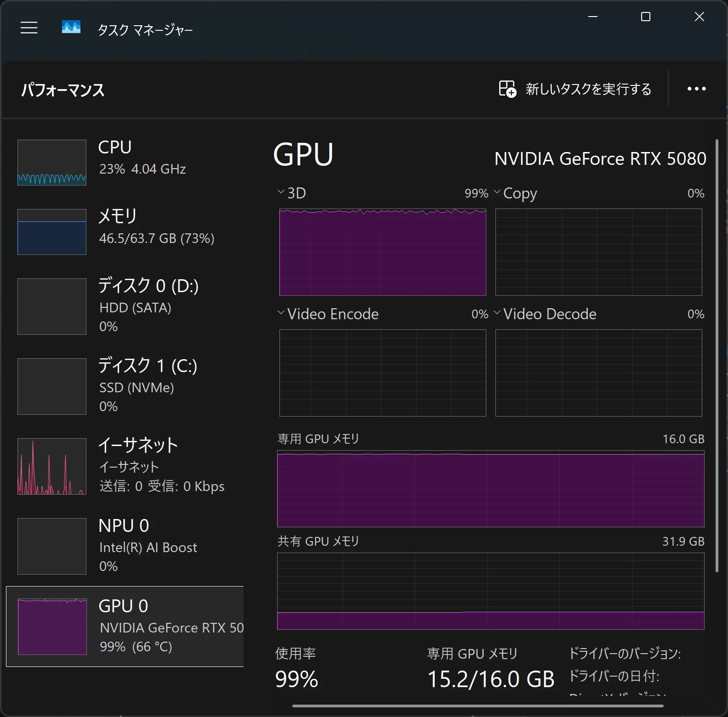Click the new task icon
Image resolution: width=728 pixels, height=717 pixels.
[507, 89]
